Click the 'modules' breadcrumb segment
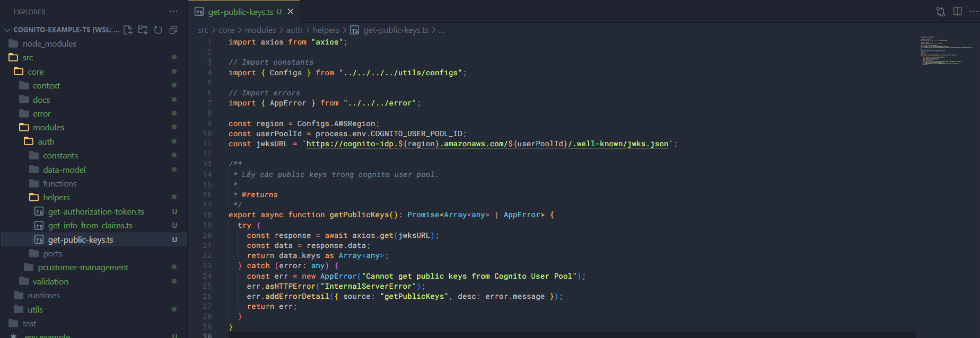980x338 pixels. tap(260, 30)
